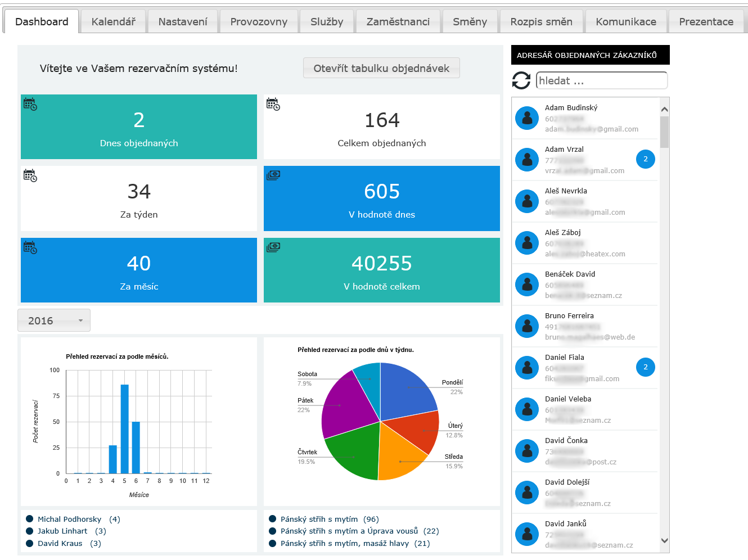Open the Za týden tile
Screen dimensions: 748x560
[139, 198]
